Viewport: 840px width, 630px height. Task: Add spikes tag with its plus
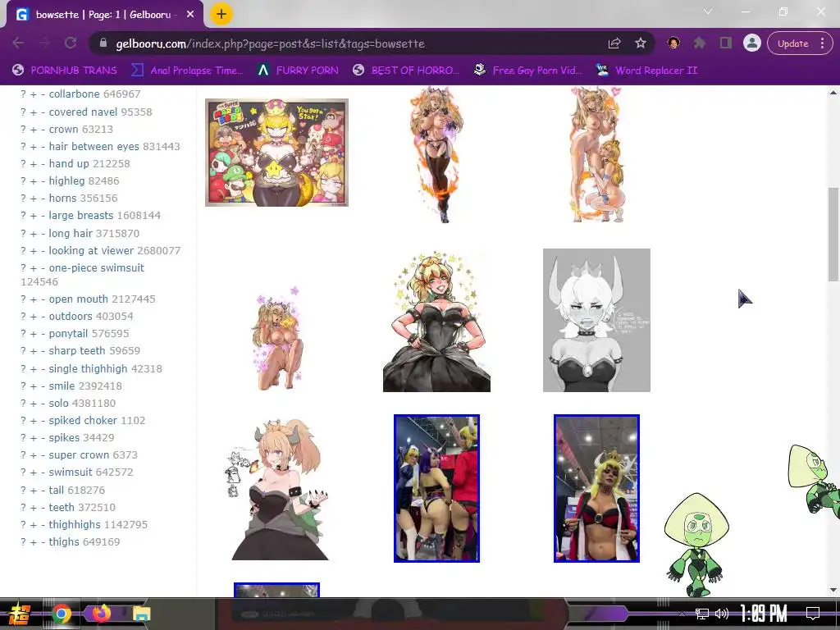[33, 438]
